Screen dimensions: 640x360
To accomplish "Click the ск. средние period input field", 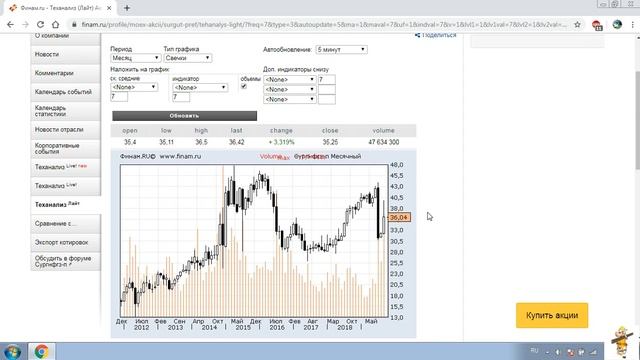I will (x=119, y=97).
